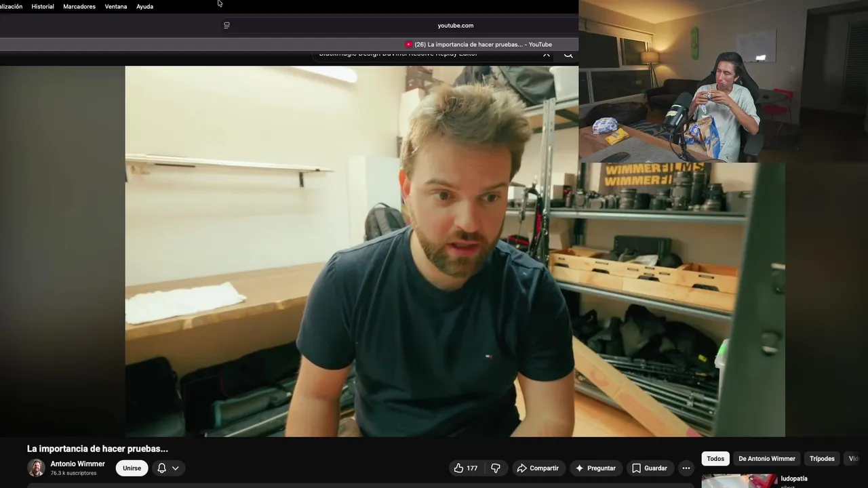
Task: Open Antonio Wimmer channel avatar
Action: pos(36,468)
